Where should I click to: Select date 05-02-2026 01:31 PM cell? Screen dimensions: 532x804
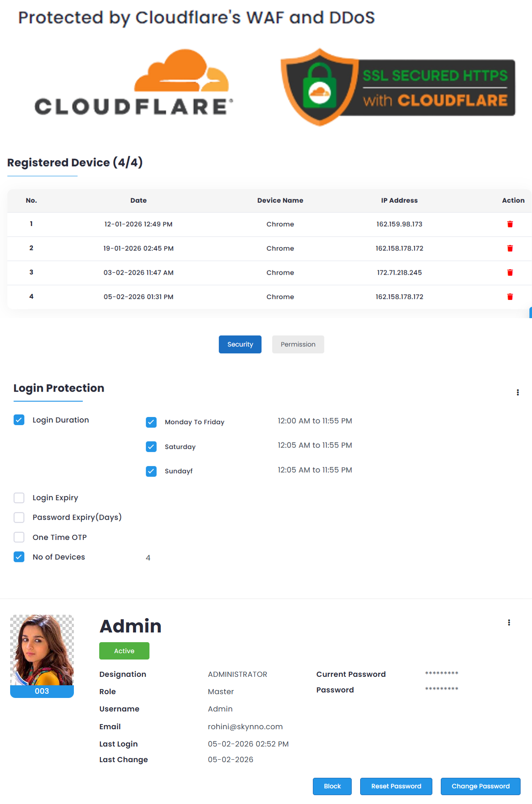[x=138, y=297]
